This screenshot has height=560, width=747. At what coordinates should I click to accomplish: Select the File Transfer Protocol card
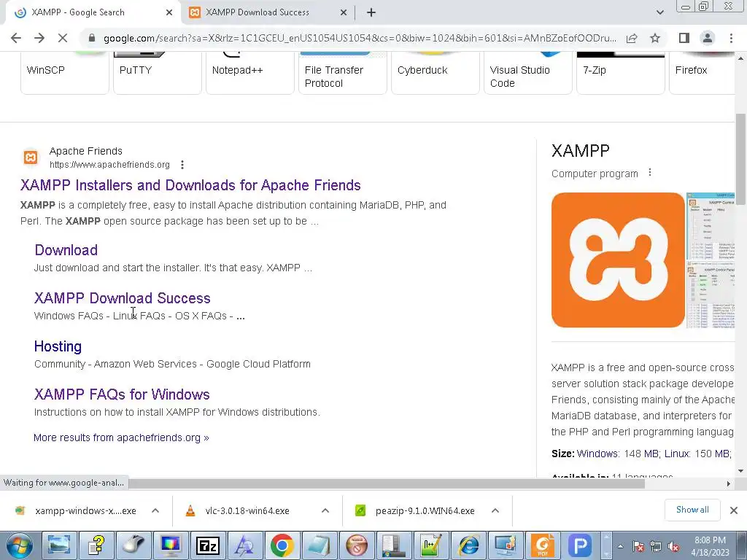[x=343, y=74]
